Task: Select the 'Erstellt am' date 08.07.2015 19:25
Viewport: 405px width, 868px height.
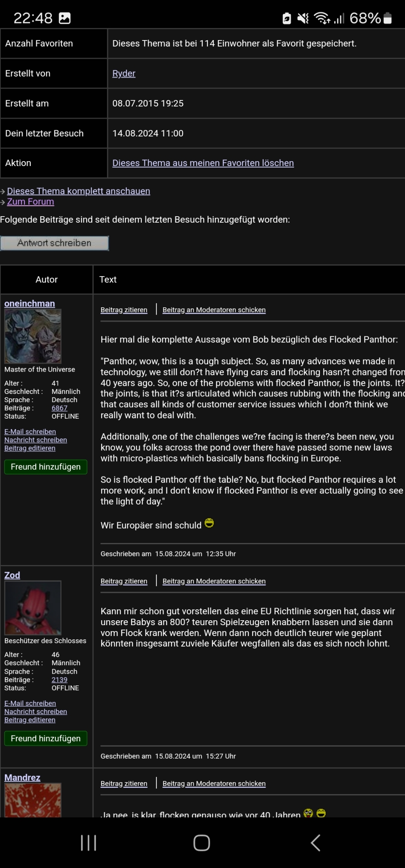Action: pyautogui.click(x=148, y=103)
